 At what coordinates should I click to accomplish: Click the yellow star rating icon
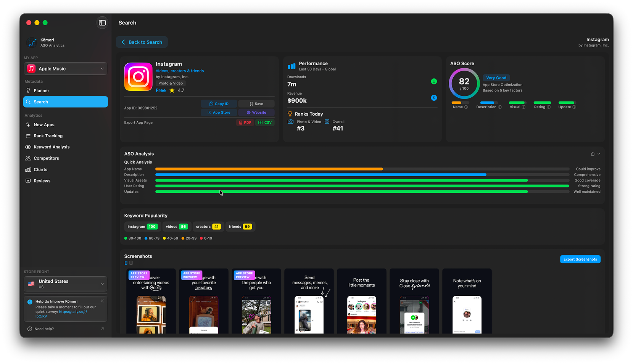point(172,90)
